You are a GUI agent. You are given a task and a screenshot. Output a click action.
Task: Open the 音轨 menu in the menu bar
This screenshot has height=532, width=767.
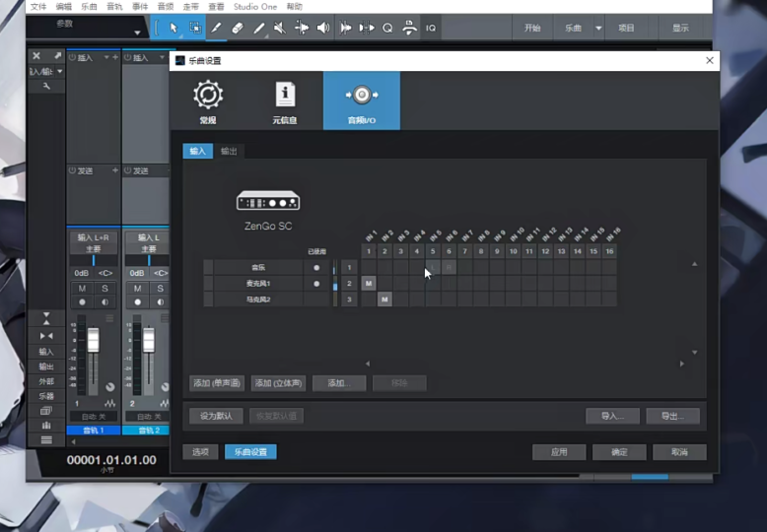[x=116, y=7]
